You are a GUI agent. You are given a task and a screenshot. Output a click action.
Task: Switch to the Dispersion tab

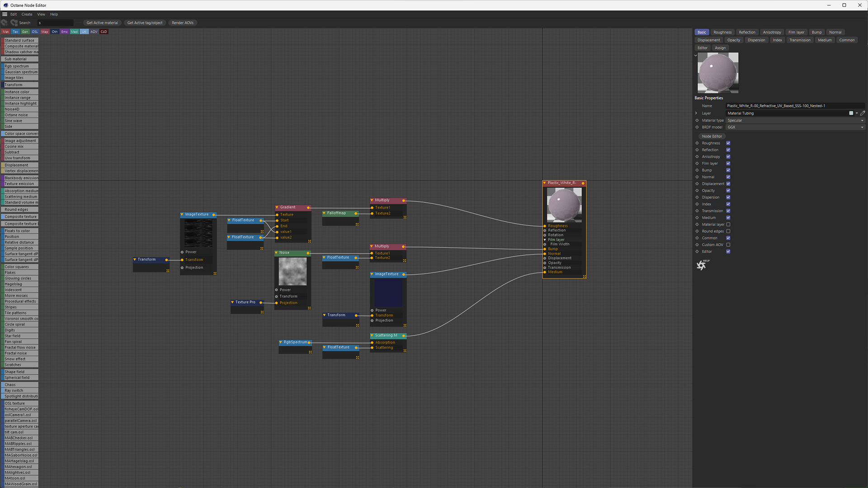click(x=756, y=40)
